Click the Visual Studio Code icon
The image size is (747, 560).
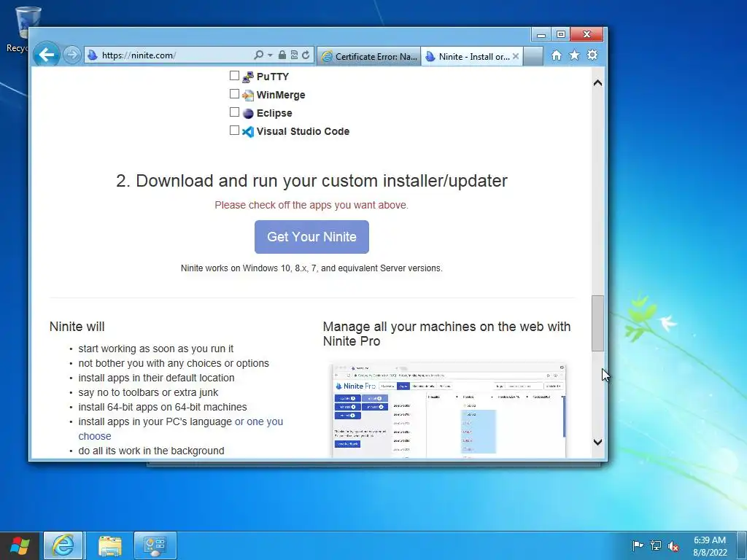[248, 131]
